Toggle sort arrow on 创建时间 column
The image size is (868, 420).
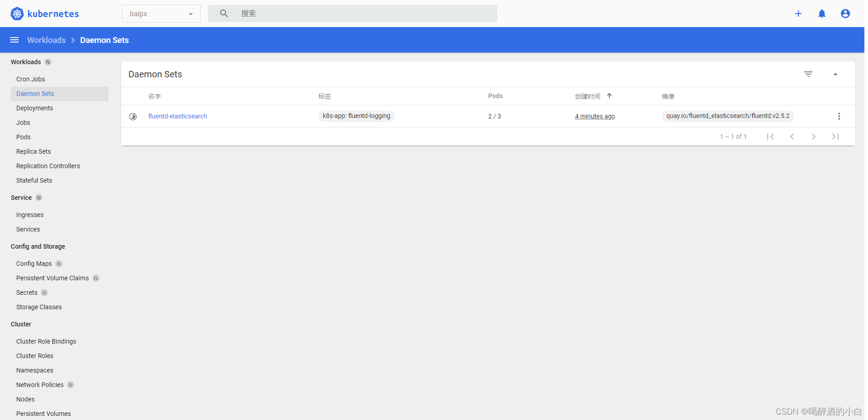click(609, 96)
